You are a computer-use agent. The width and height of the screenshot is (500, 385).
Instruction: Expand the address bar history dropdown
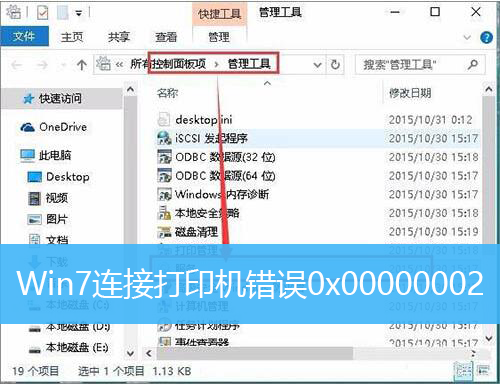[x=318, y=64]
